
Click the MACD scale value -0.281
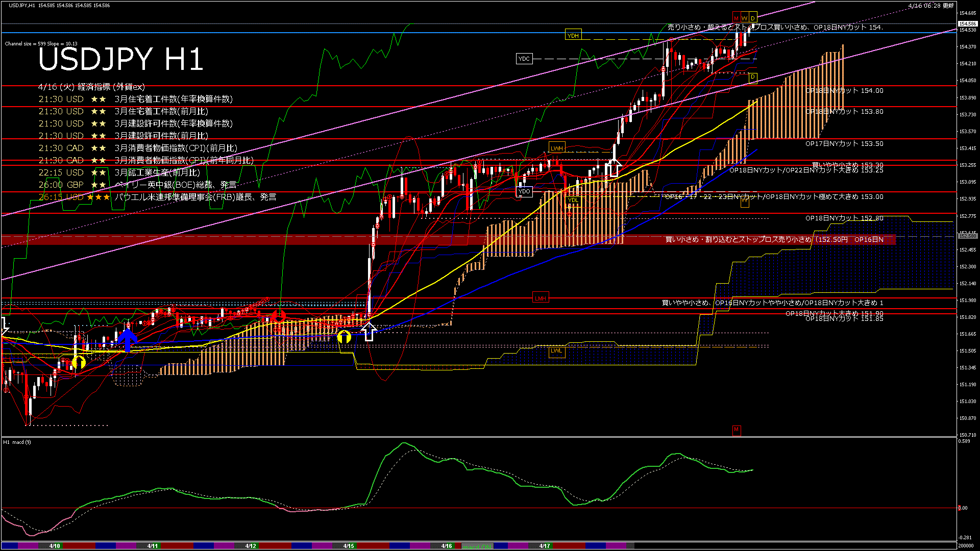pyautogui.click(x=965, y=537)
